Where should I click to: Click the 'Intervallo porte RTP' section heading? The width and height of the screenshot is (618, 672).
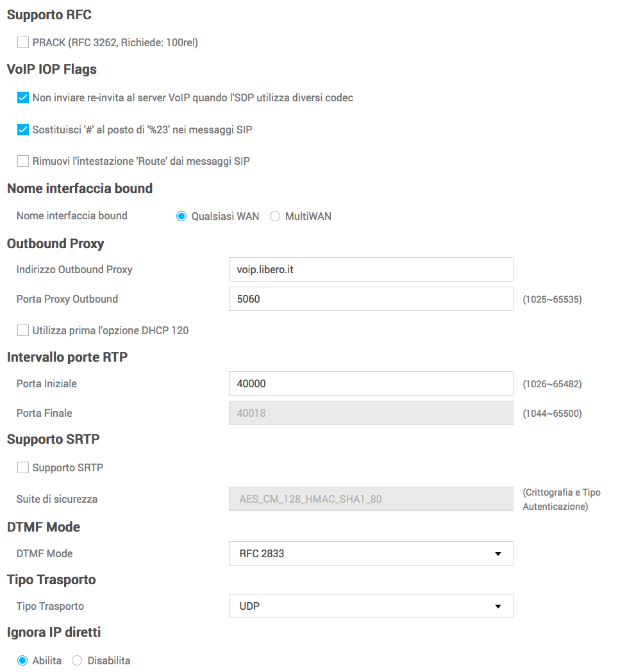point(67,357)
